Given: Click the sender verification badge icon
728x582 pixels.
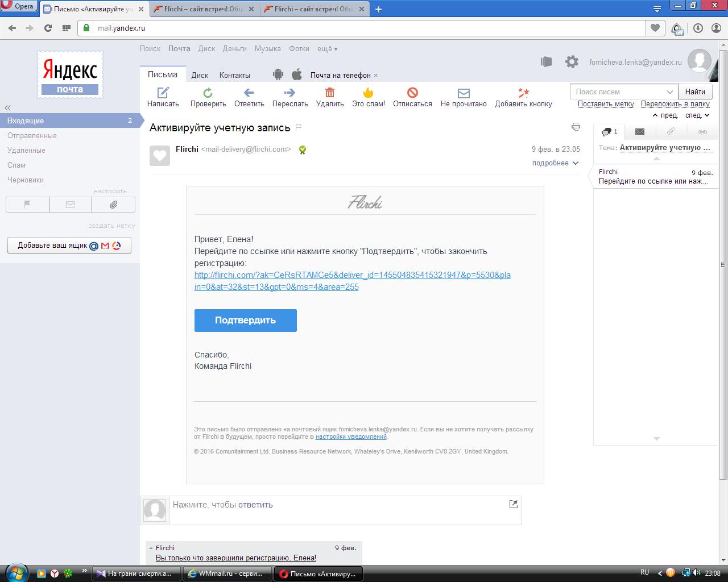Looking at the screenshot, I should point(303,150).
